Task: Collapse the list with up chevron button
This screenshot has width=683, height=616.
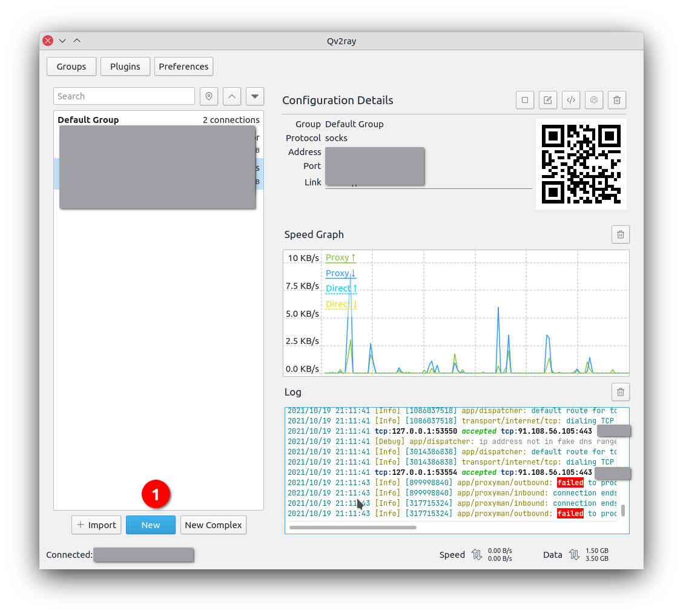Action: tap(232, 96)
